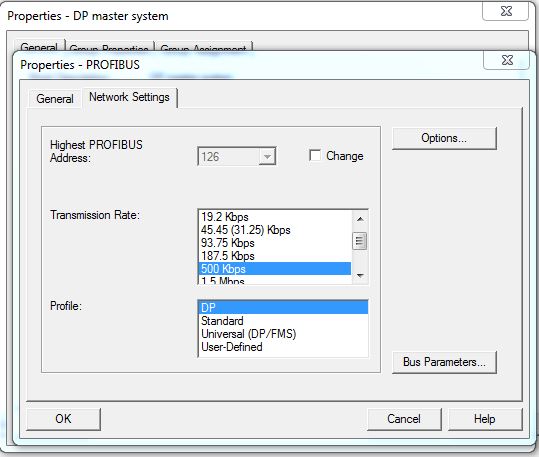Choose the User-Defined profile

[283, 347]
